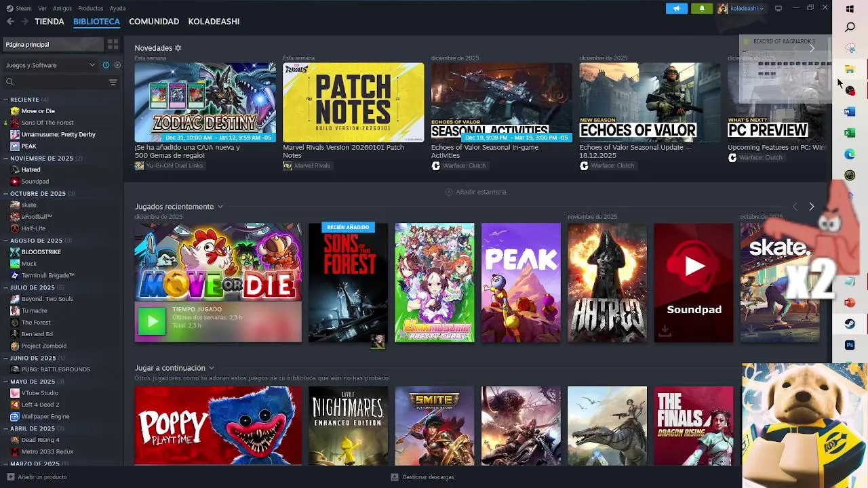Open Windows Start menu
The height and width of the screenshot is (488, 868).
pyautogui.click(x=850, y=9)
